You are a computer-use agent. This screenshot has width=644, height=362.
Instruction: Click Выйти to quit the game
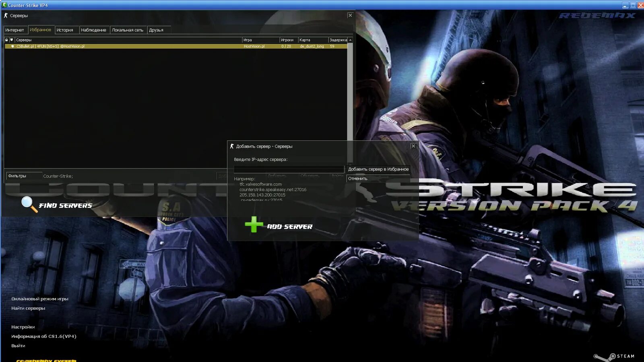point(18,346)
